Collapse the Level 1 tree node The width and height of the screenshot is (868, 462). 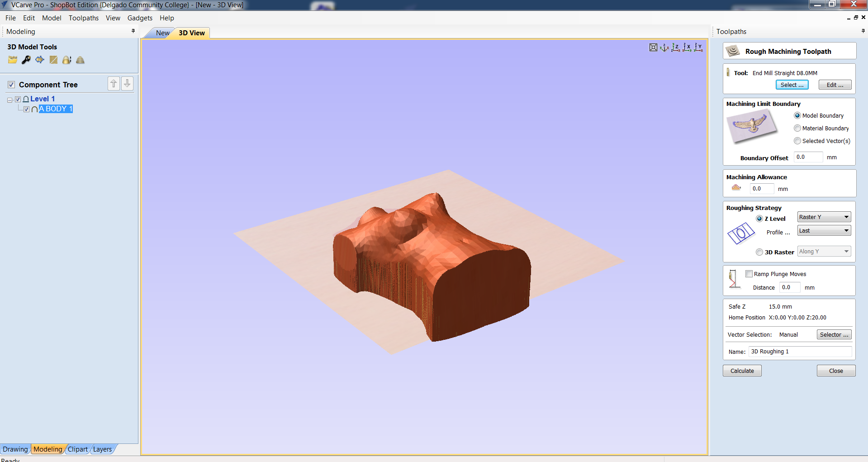(9, 100)
